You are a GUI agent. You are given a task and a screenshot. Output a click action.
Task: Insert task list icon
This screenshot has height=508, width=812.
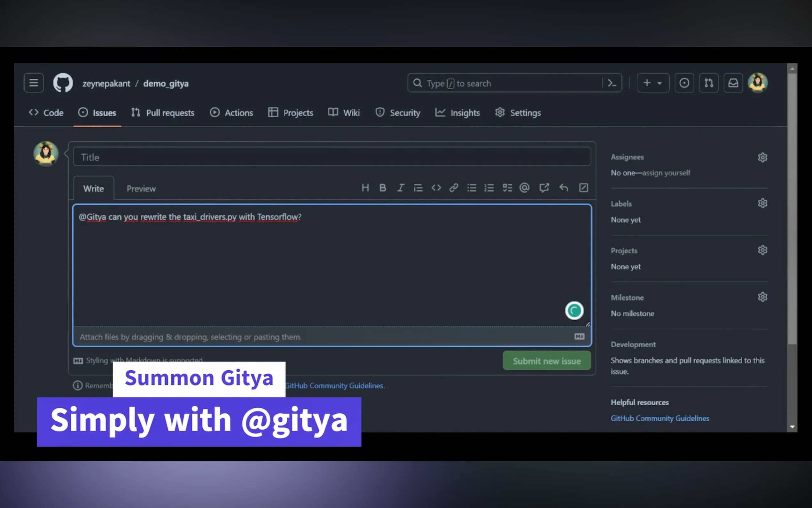[507, 188]
